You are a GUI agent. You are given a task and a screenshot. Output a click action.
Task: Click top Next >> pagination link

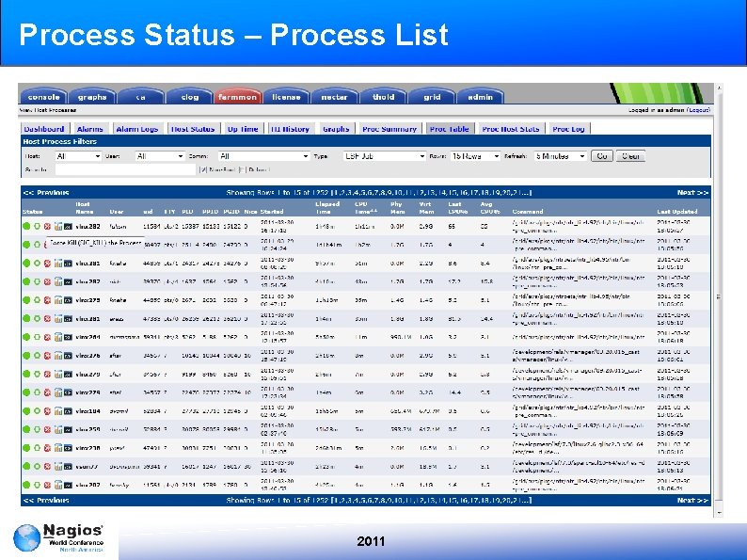pyautogui.click(x=692, y=193)
